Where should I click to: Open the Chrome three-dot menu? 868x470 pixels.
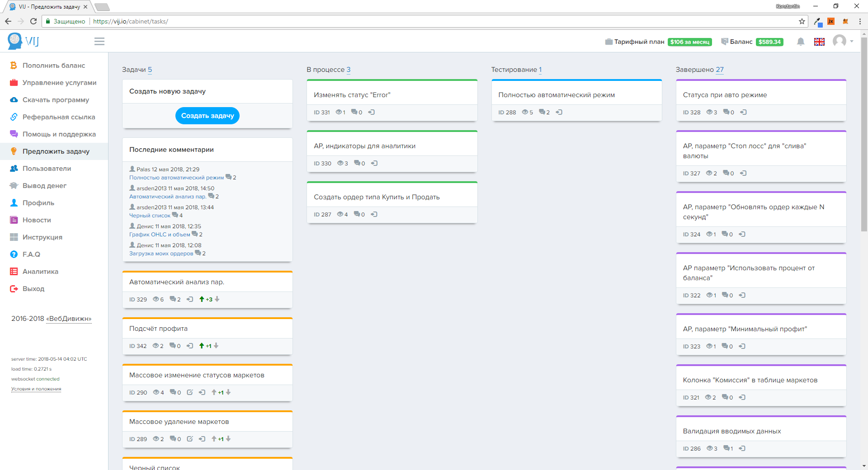[860, 21]
